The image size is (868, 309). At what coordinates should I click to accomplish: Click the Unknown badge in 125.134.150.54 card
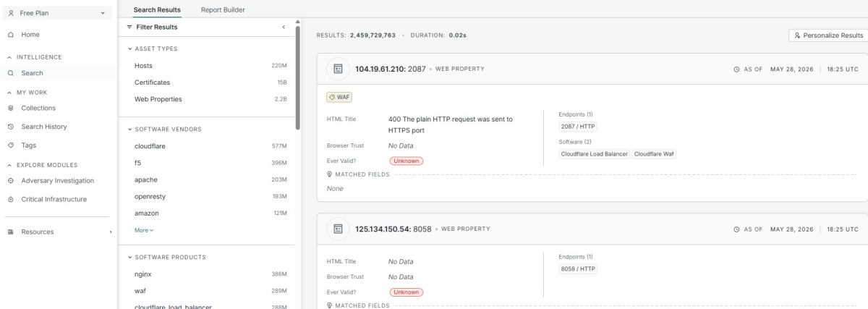(407, 292)
